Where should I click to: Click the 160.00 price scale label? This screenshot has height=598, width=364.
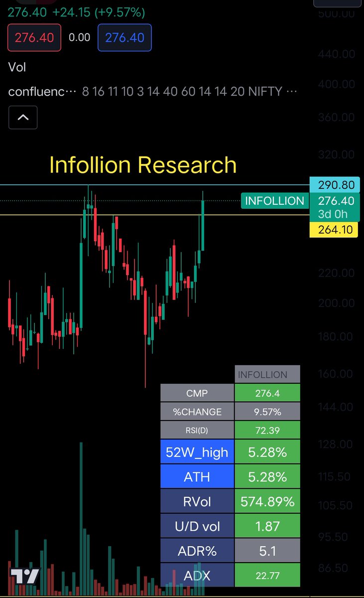click(x=337, y=374)
